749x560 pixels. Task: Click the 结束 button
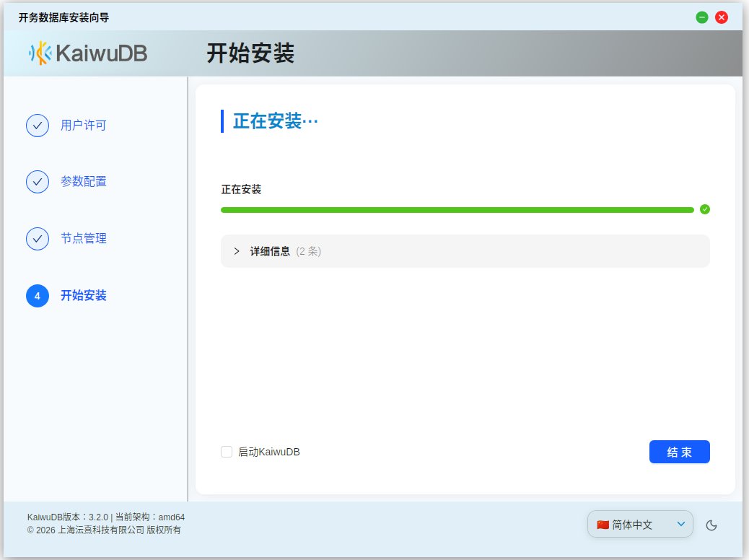[679, 452]
